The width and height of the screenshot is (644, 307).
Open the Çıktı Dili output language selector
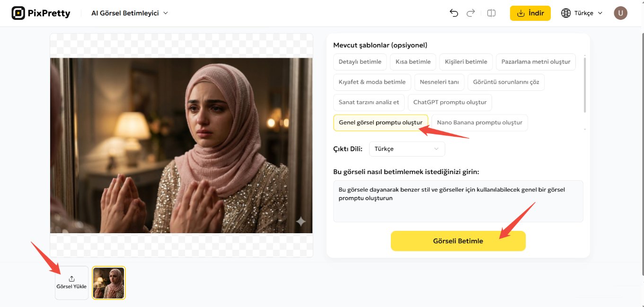pos(406,149)
